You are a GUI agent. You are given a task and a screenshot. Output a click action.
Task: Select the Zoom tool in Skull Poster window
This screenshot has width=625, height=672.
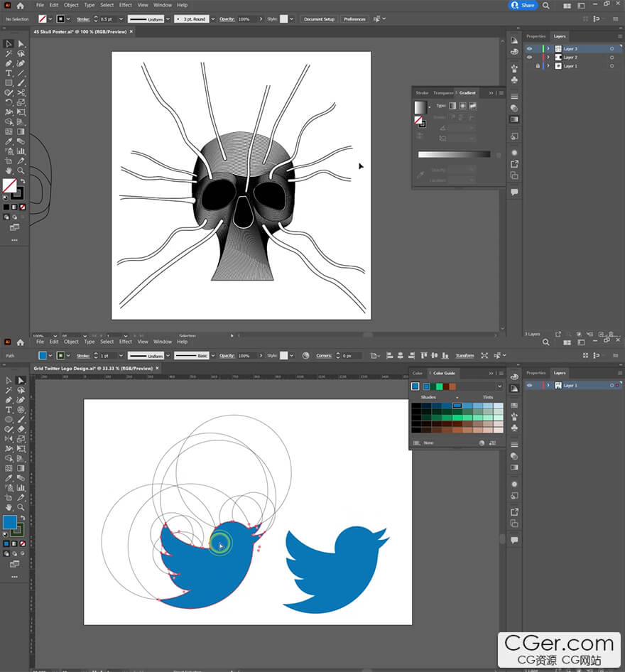tap(21, 170)
